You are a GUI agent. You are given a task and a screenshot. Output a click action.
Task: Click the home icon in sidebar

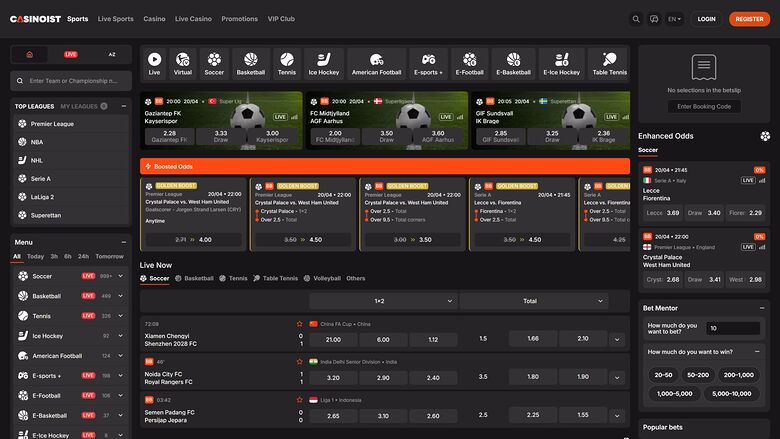tap(29, 54)
